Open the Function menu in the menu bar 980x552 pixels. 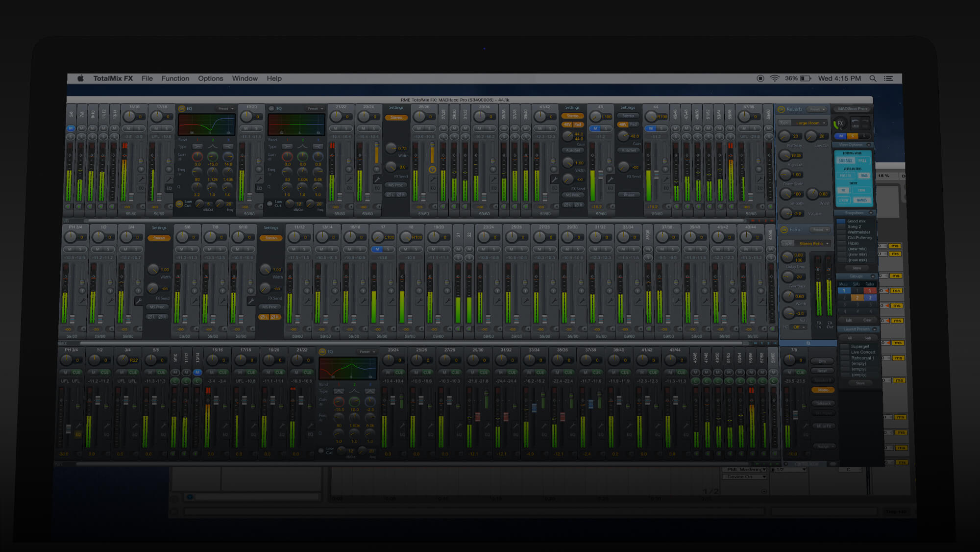pyautogui.click(x=175, y=78)
